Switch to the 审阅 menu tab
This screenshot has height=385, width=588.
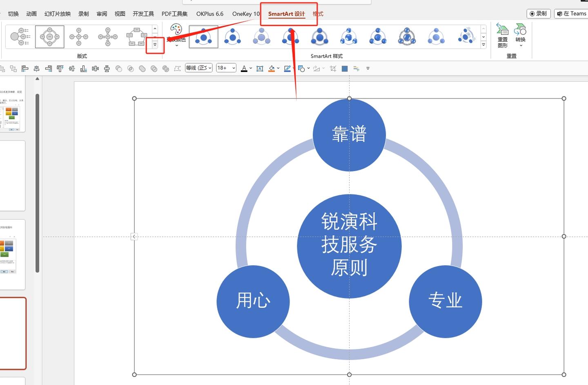[x=101, y=13]
